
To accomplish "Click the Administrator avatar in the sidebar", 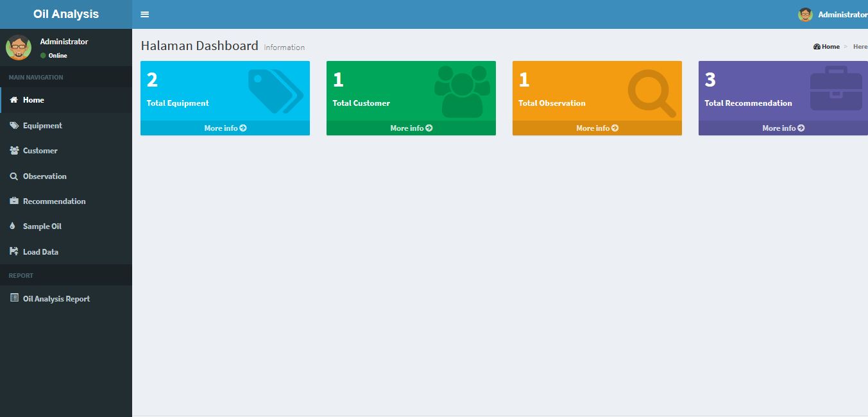I will 19,47.
